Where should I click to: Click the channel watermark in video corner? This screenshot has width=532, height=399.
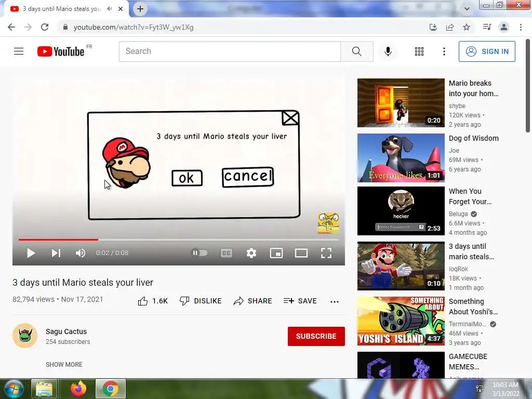pyautogui.click(x=328, y=223)
